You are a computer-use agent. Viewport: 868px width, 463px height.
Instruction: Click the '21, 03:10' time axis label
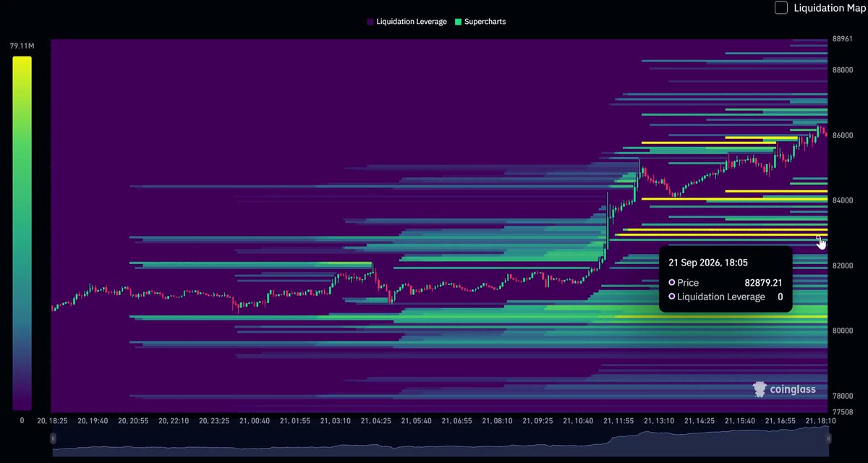(x=336, y=420)
